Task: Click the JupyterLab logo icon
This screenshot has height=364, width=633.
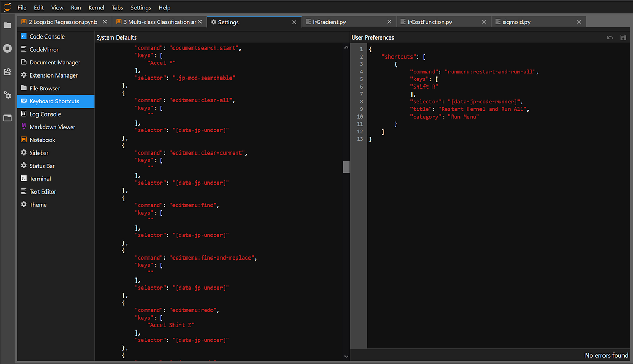Action: (x=7, y=7)
